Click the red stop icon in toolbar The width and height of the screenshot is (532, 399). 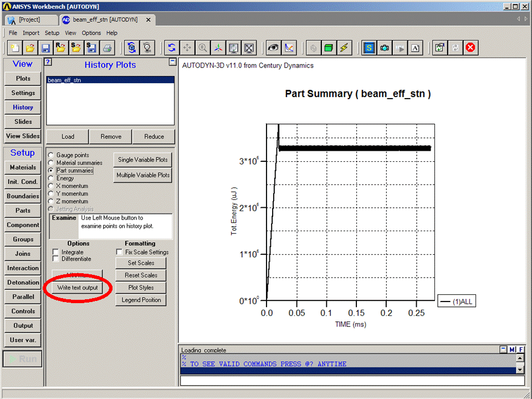click(470, 48)
